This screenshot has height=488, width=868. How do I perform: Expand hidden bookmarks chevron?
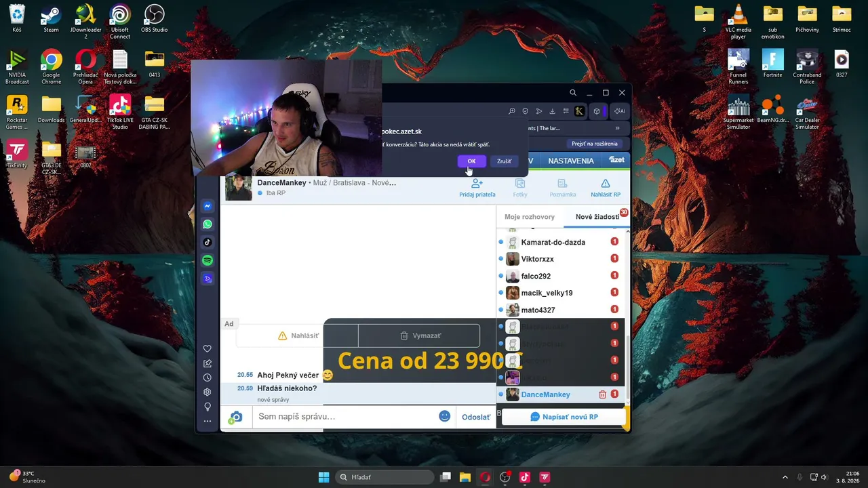tap(617, 128)
